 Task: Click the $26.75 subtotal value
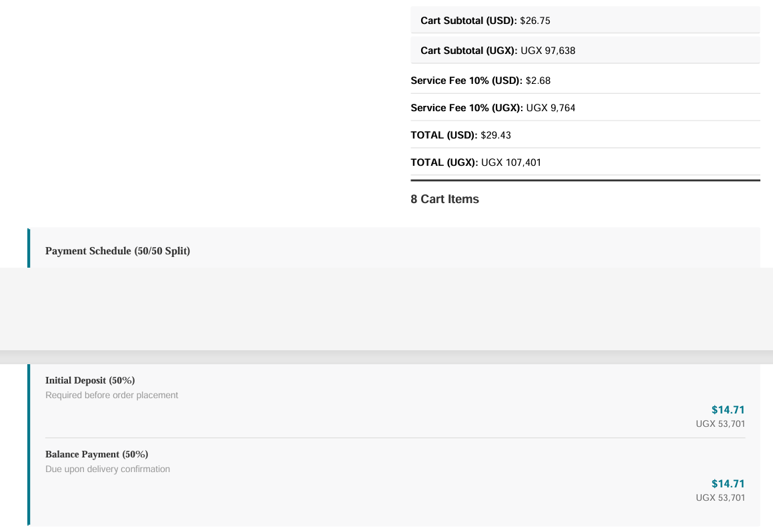coord(535,21)
